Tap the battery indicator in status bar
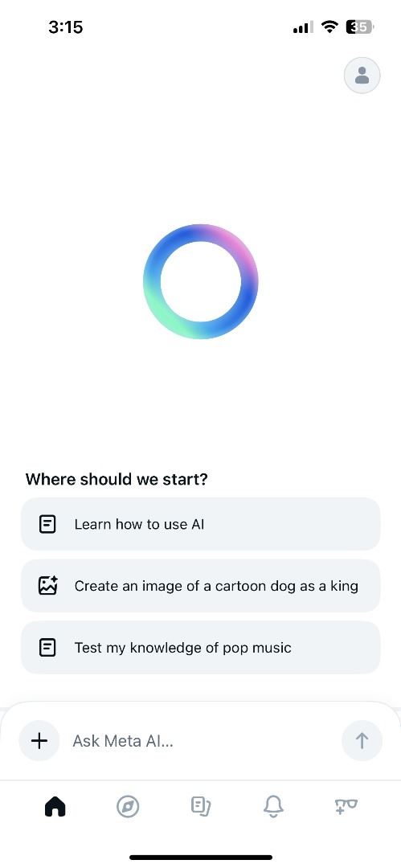Screen dimensions: 401x868 [360, 27]
